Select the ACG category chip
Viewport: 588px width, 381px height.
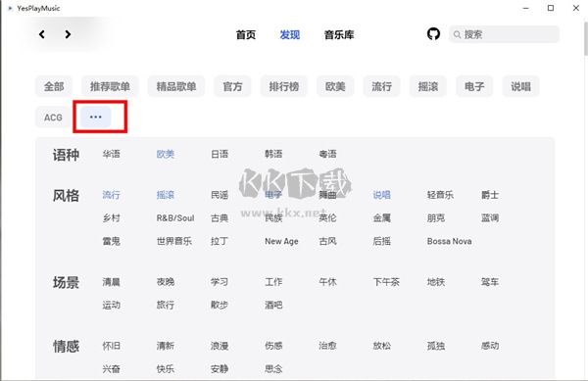pyautogui.click(x=53, y=118)
